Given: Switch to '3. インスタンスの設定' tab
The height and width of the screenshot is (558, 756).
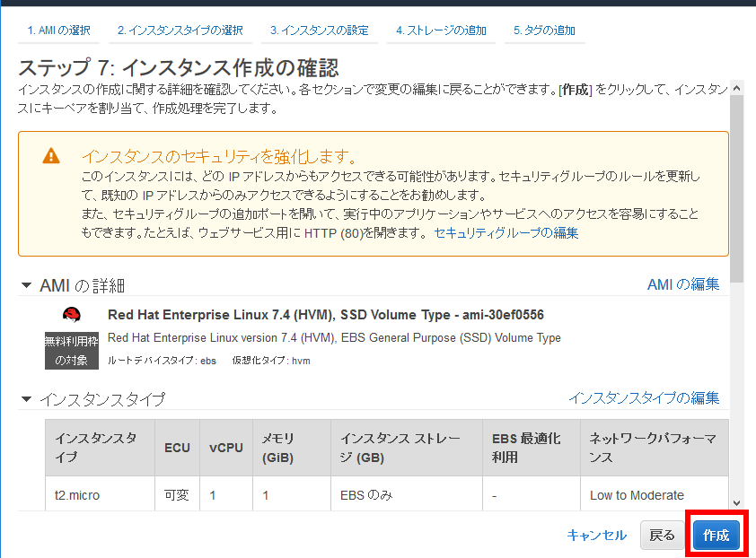Looking at the screenshot, I should click(319, 31).
